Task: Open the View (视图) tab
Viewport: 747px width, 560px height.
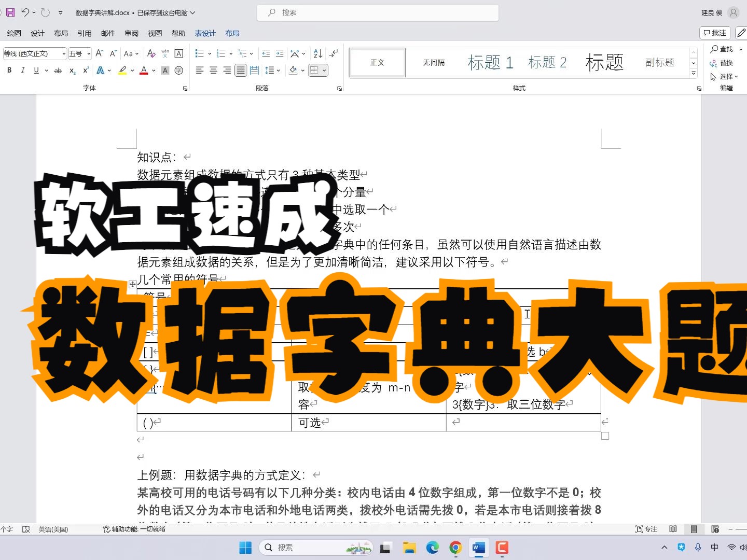Action: point(155,33)
